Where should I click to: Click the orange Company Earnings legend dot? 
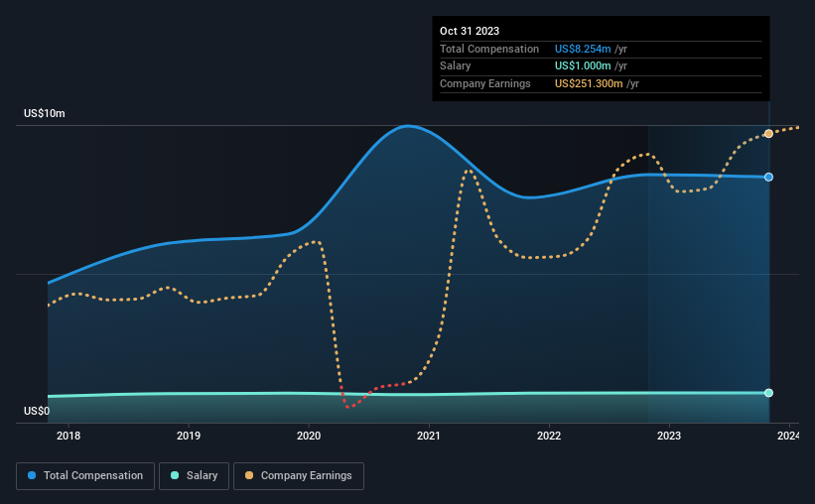249,475
